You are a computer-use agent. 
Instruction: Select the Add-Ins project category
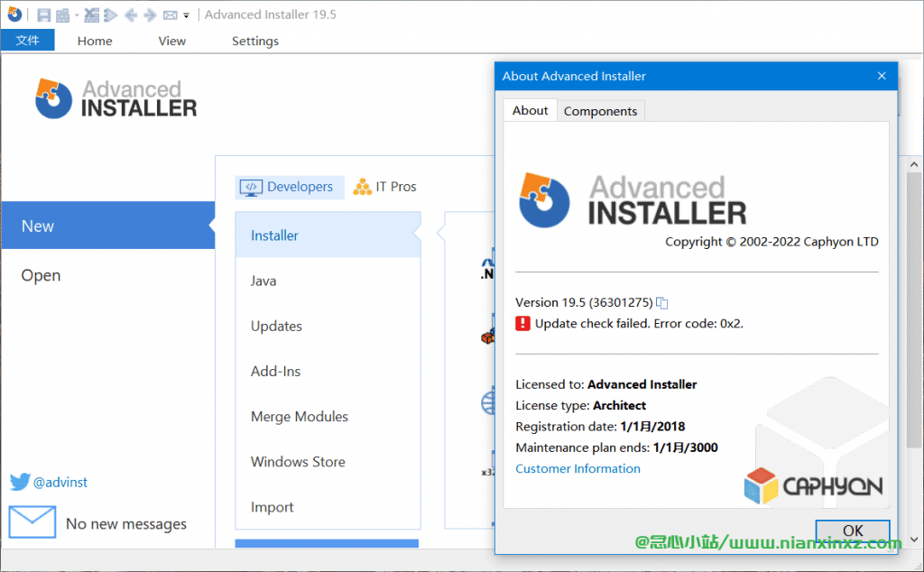click(328, 371)
